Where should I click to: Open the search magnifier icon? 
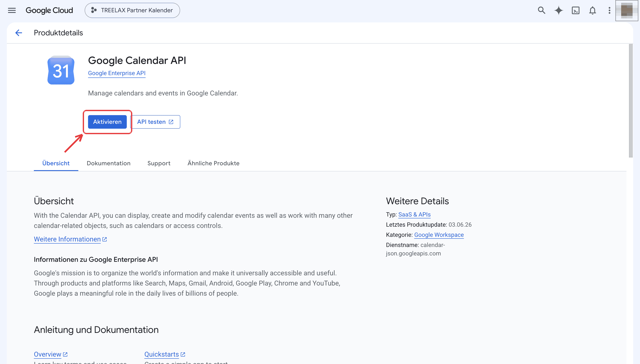coord(542,10)
